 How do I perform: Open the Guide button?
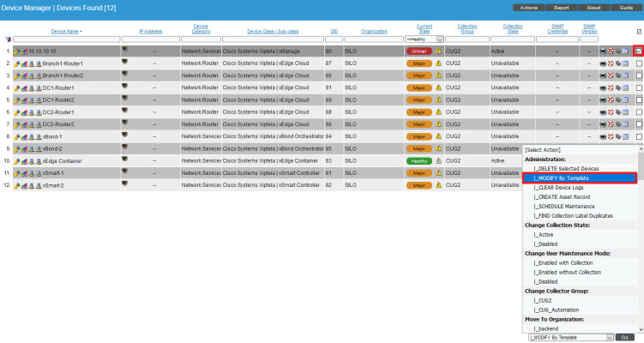(x=626, y=8)
